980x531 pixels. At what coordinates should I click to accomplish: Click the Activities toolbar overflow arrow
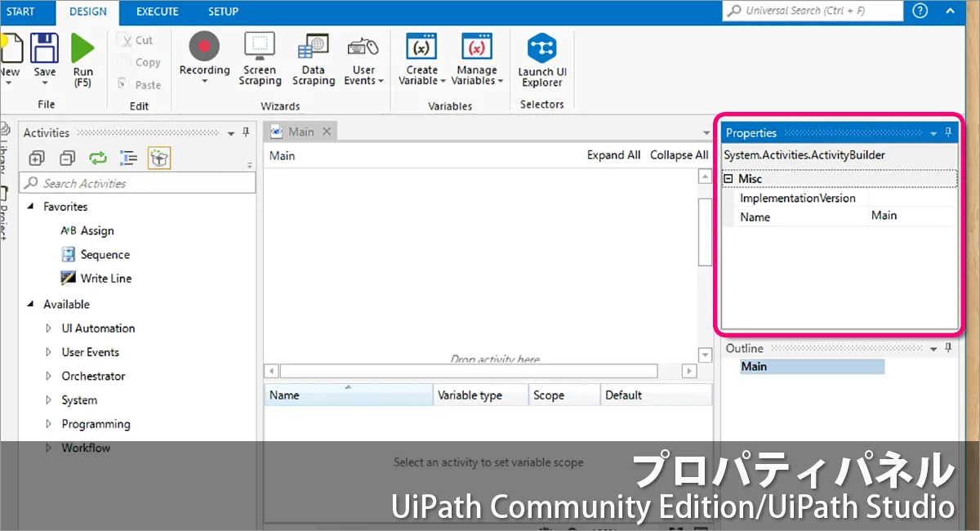click(250, 166)
